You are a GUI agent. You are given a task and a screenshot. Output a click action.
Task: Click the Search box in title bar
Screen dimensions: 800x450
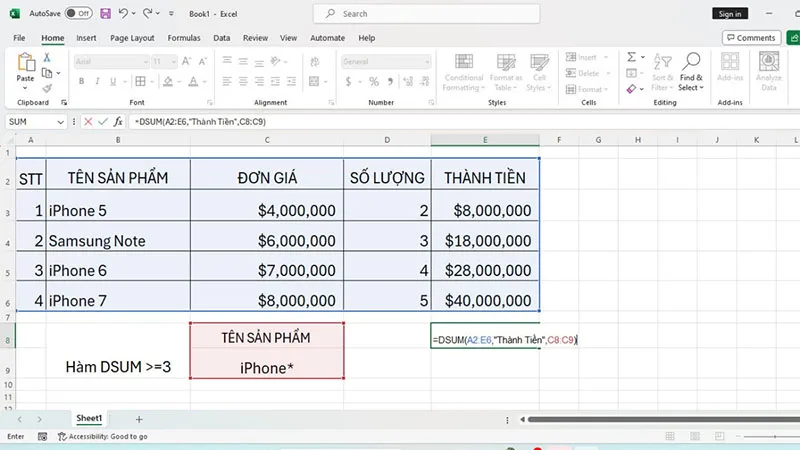pyautogui.click(x=427, y=14)
